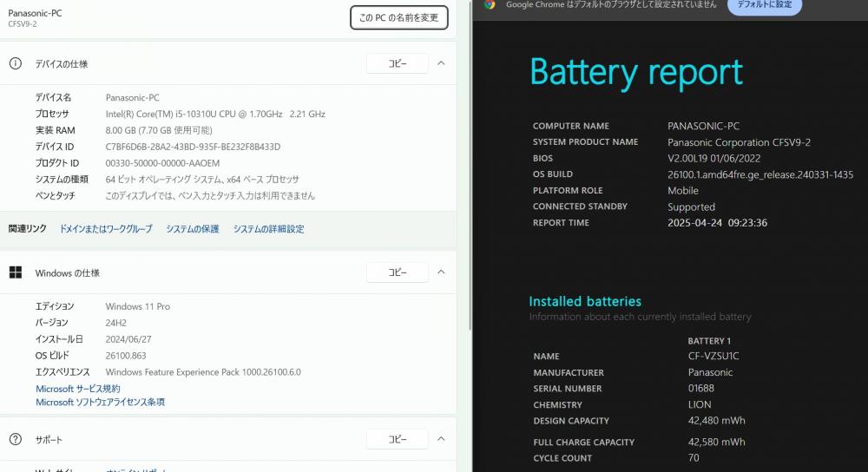The height and width of the screenshot is (472, 868).
Task: Collapse the device specifications section
Action: coord(441,63)
